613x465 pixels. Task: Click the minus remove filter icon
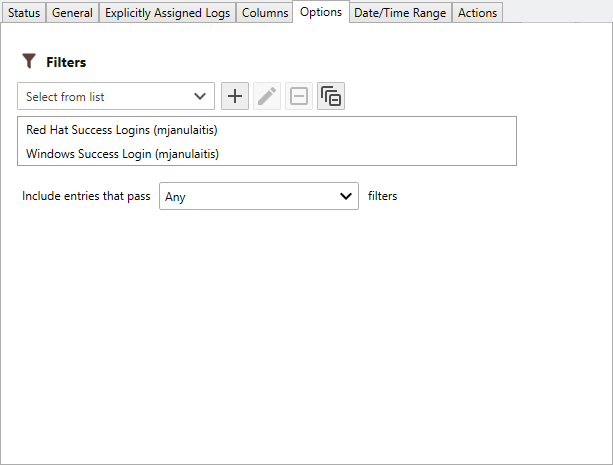(x=299, y=97)
